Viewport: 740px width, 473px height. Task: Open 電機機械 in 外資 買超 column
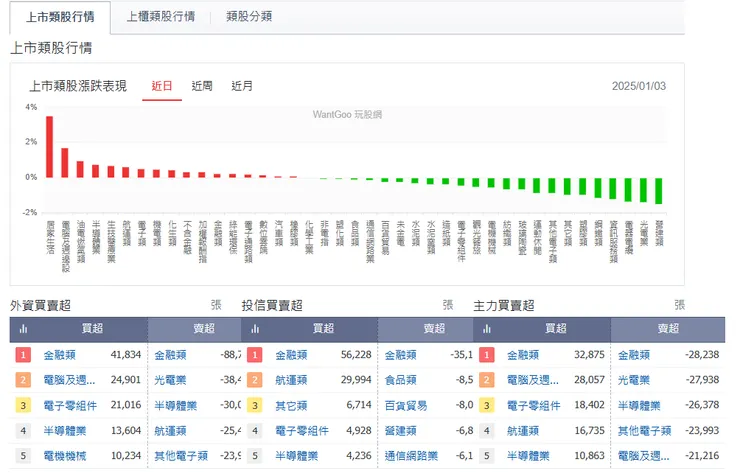coord(65,456)
